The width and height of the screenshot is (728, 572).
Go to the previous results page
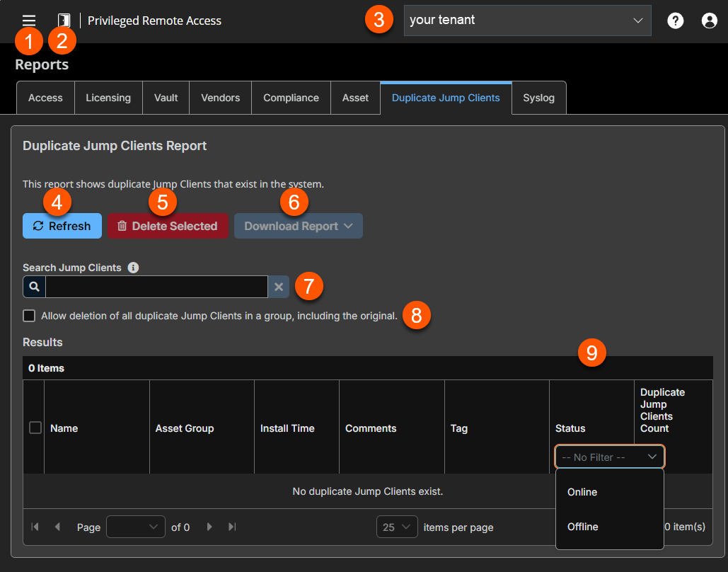[x=57, y=527]
